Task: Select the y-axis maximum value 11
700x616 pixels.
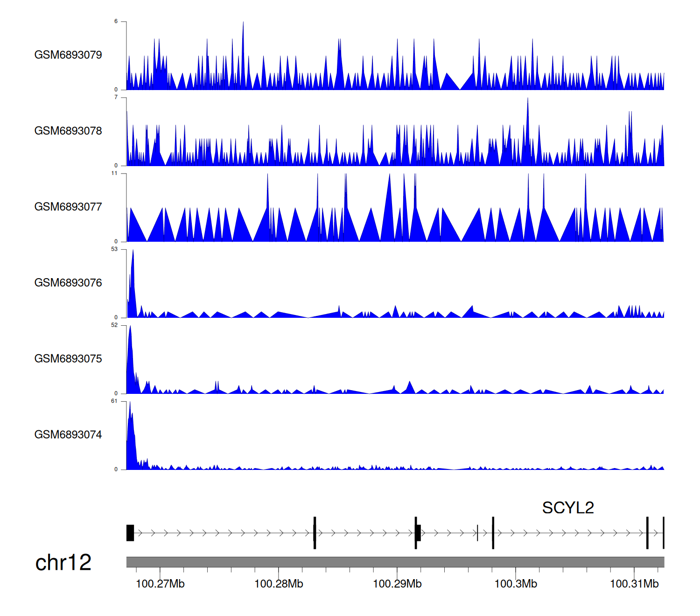Action: (x=114, y=174)
